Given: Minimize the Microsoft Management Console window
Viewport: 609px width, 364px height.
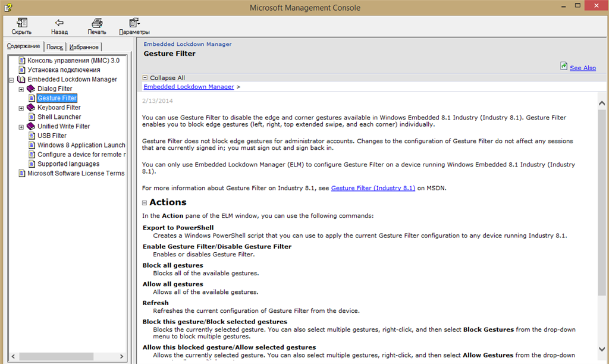Looking at the screenshot, I should (564, 6).
